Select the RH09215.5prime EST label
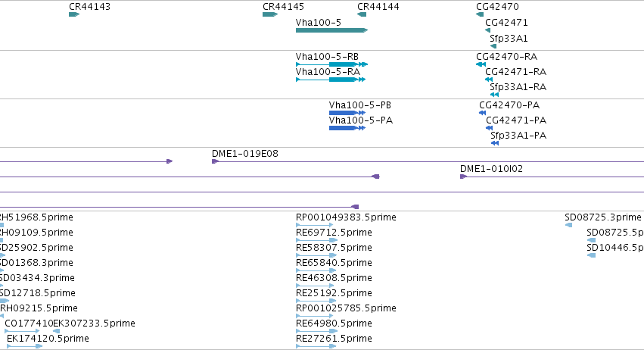This screenshot has height=350, width=644. [39, 309]
